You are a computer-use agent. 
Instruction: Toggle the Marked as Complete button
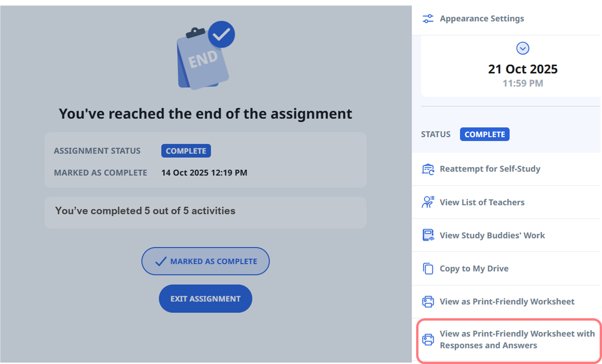click(205, 261)
